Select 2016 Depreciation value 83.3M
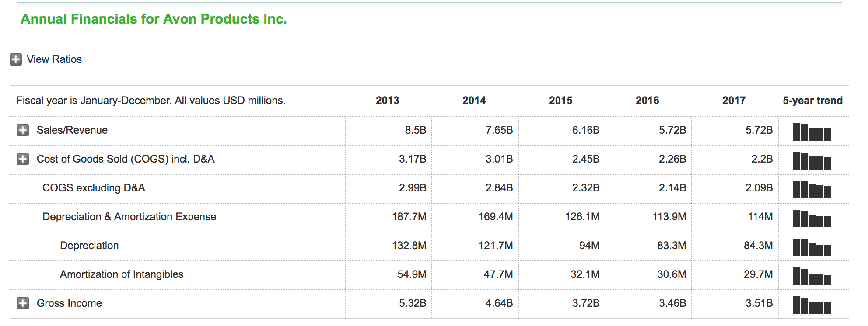 click(672, 246)
